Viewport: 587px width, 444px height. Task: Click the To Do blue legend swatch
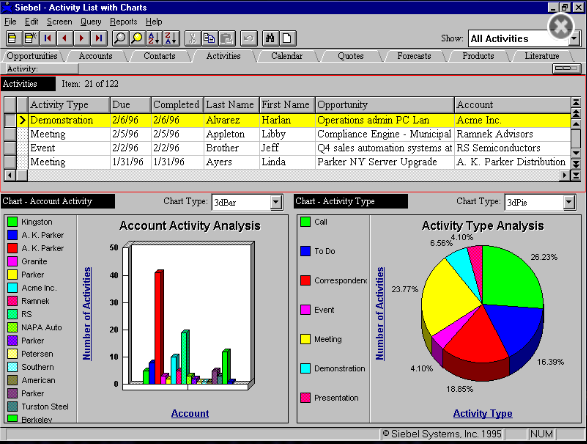[x=305, y=251]
